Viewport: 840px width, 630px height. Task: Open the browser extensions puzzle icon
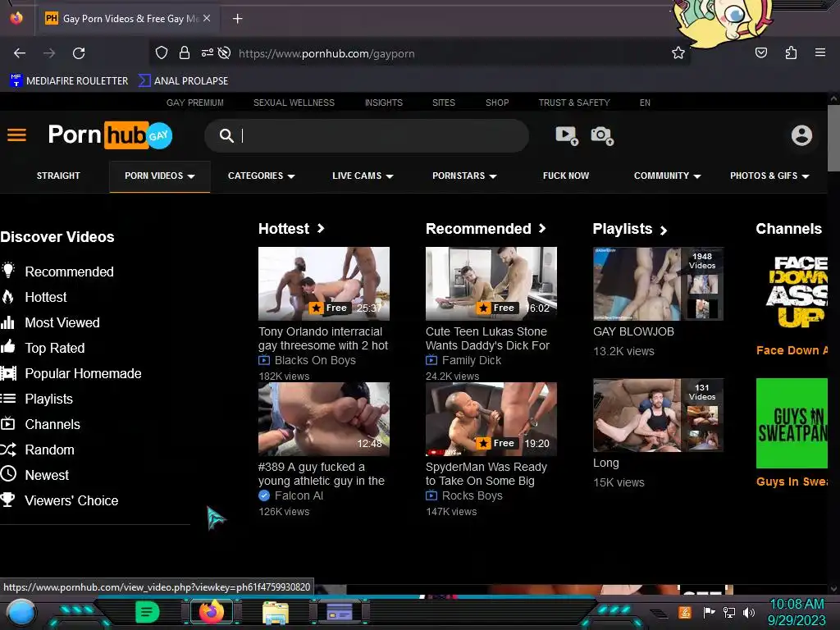791,52
